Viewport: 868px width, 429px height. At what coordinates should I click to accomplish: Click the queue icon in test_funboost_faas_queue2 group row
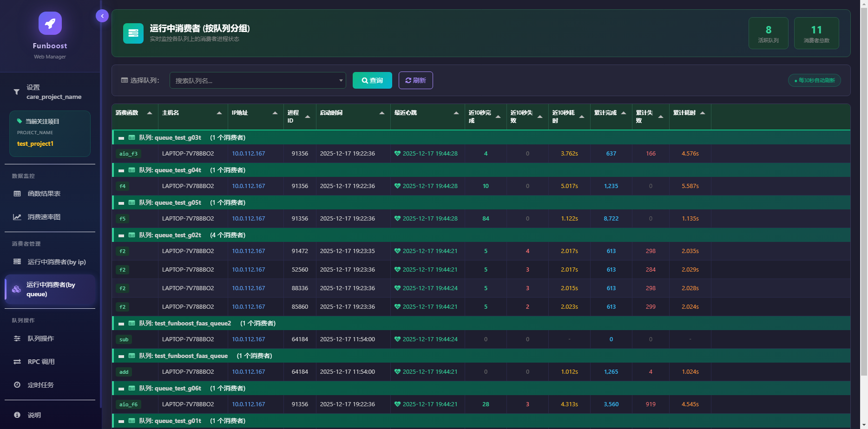point(132,323)
